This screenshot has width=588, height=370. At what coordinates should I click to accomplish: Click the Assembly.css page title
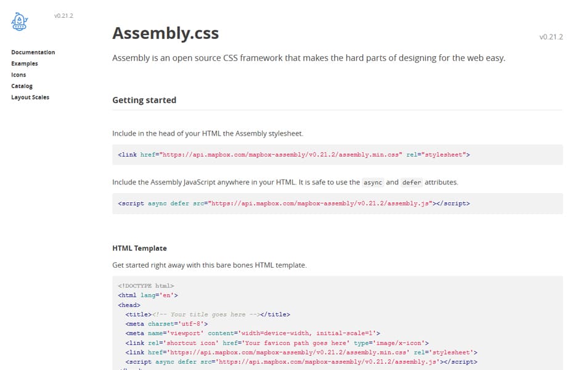coord(165,33)
